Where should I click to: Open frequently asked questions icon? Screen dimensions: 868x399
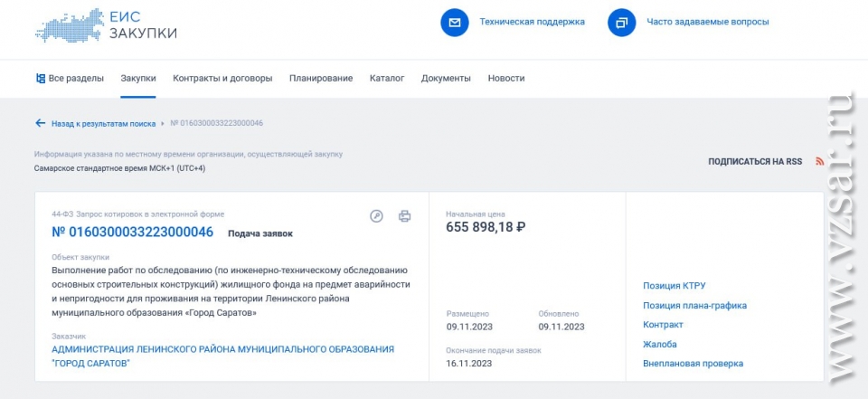pos(622,23)
